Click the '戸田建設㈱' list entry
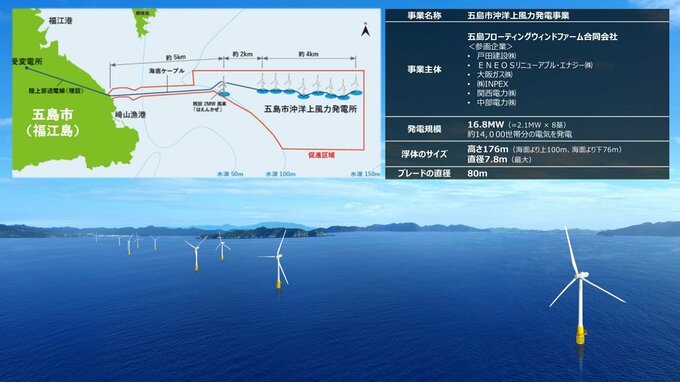 [x=497, y=56]
